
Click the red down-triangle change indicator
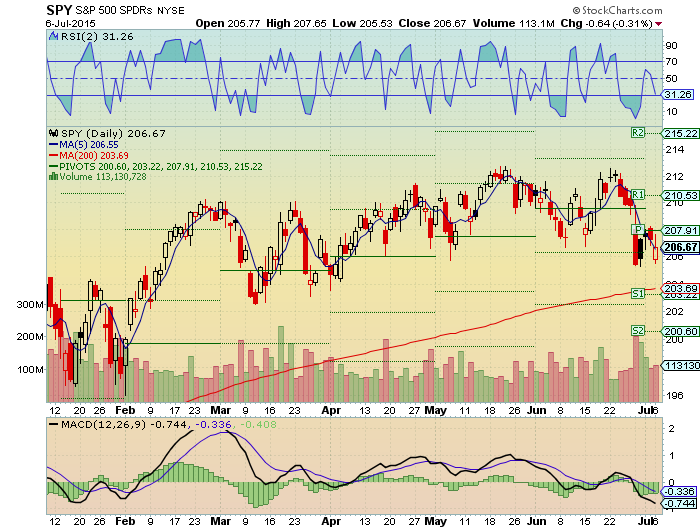click(x=658, y=24)
